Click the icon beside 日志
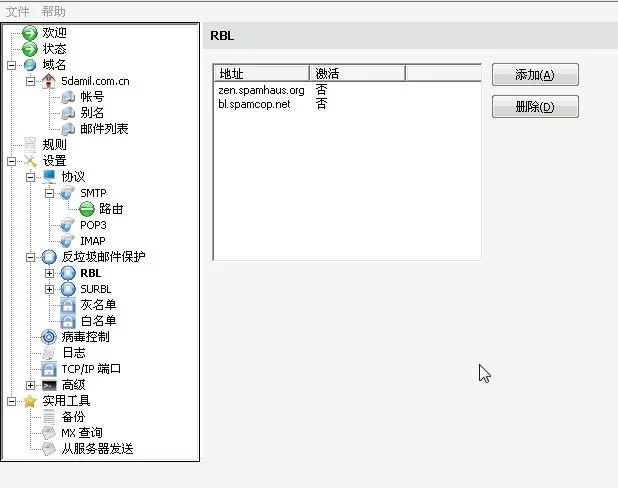Image resolution: width=618 pixels, height=488 pixels. pyautogui.click(x=49, y=353)
